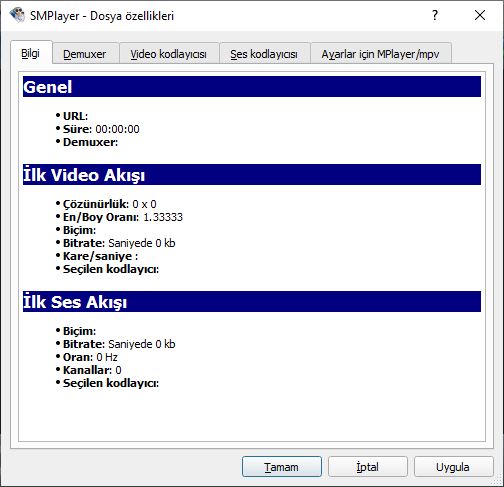Click the En/Boy Oranı 1.33333 value

(x=163, y=217)
